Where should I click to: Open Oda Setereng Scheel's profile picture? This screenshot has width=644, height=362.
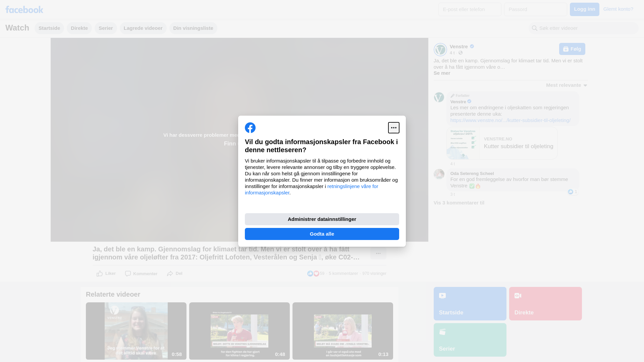point(439,174)
